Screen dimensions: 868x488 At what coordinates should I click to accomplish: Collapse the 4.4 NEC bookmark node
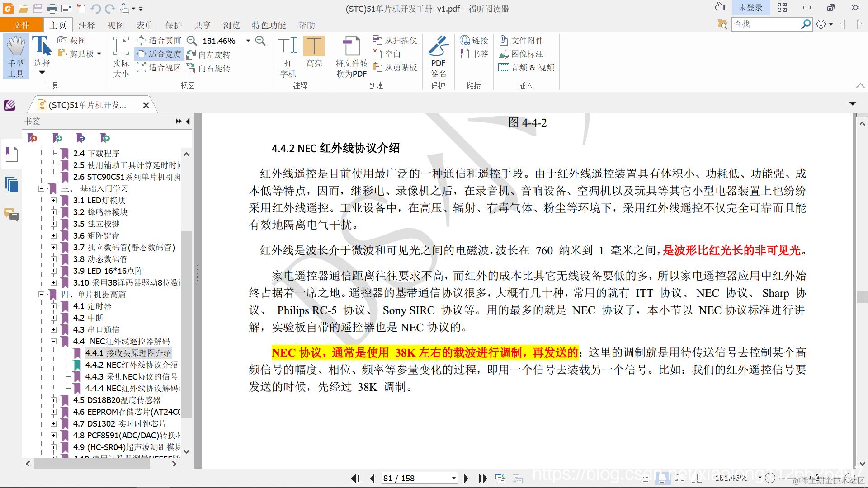point(53,341)
